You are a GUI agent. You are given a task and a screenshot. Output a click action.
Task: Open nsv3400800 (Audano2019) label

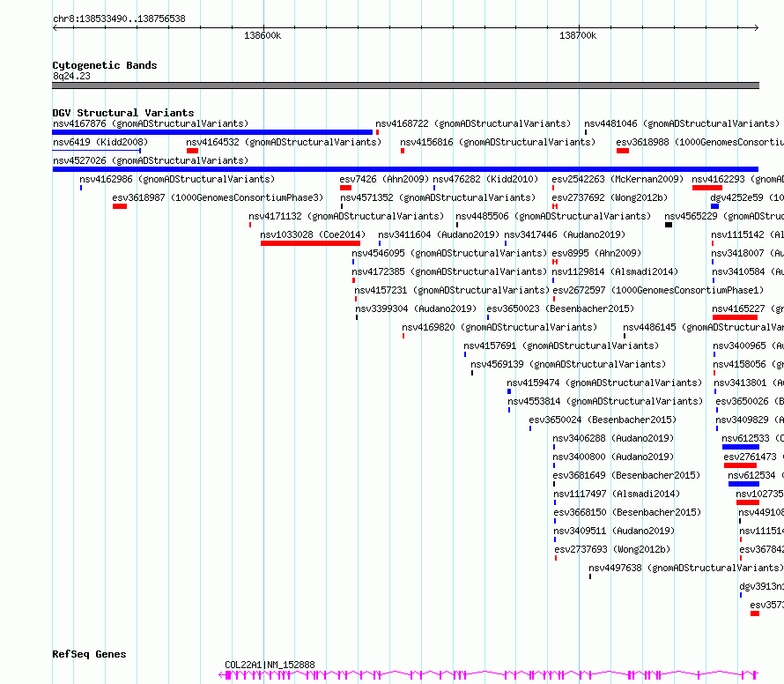click(613, 457)
